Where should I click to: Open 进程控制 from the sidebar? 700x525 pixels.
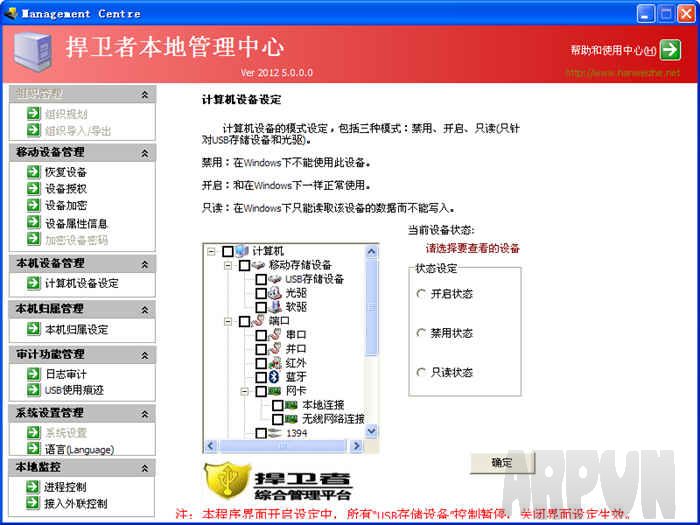[x=65, y=487]
